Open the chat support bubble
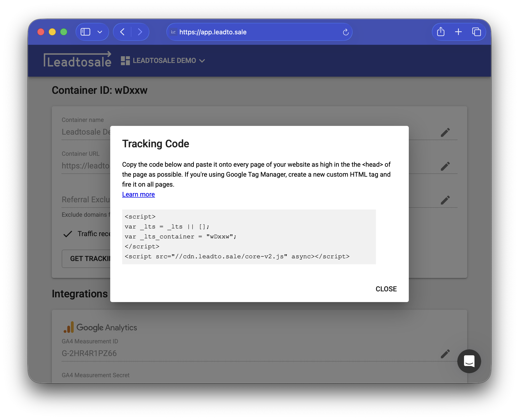Image resolution: width=519 pixels, height=420 pixels. [469, 361]
